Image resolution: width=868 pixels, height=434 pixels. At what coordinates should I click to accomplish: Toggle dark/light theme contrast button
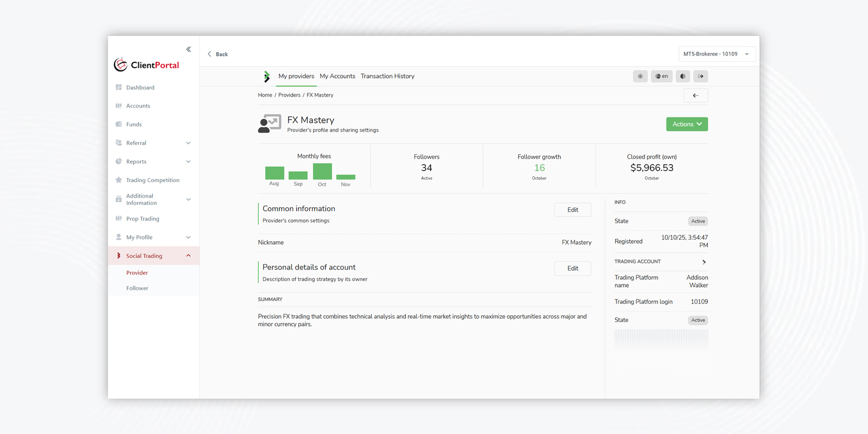[x=682, y=76]
